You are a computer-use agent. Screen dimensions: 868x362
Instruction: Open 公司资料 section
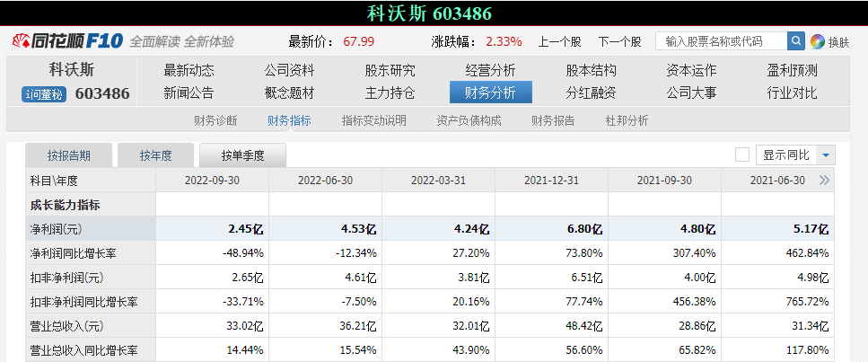(x=289, y=70)
